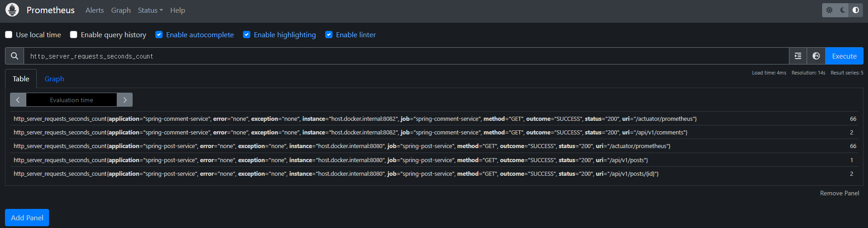Click the Evaluation time input field
The image size is (868, 228).
click(x=71, y=99)
